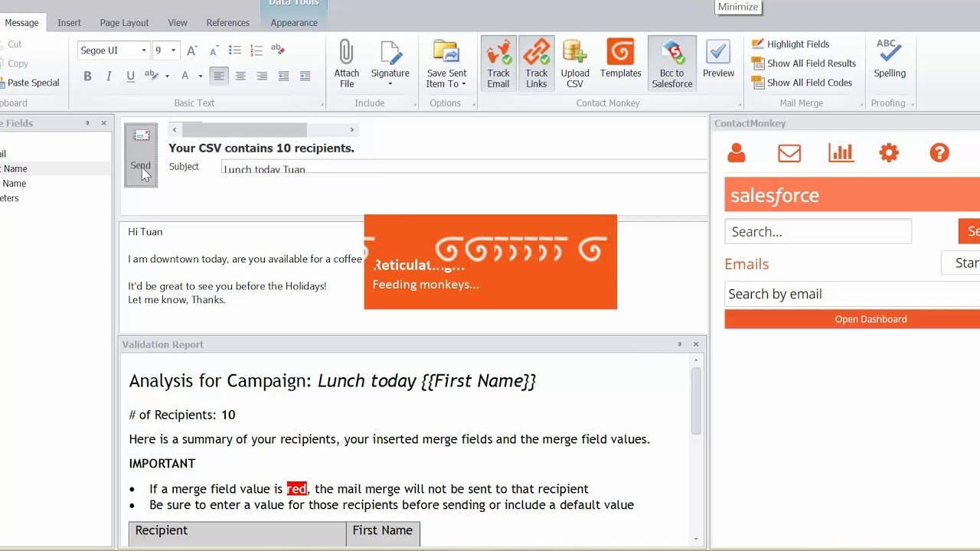Toggle bold text formatting
Image resolution: width=980 pixels, height=551 pixels.
coord(87,76)
